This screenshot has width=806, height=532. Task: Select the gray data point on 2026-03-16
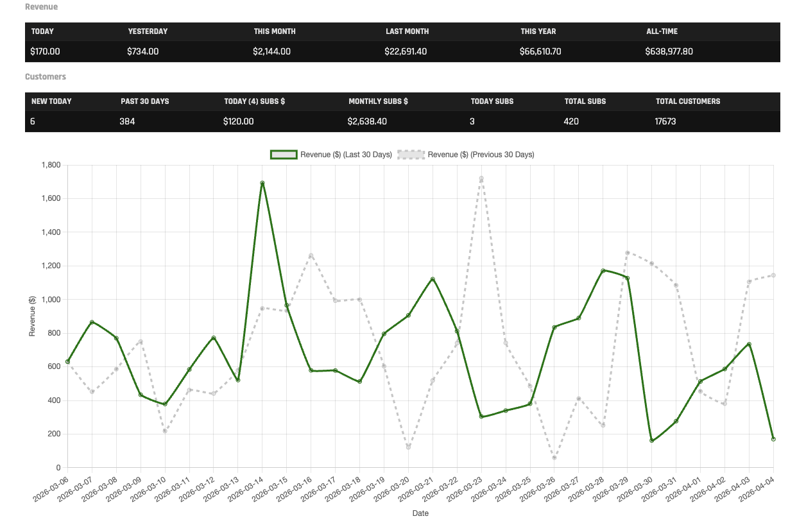[x=311, y=255]
